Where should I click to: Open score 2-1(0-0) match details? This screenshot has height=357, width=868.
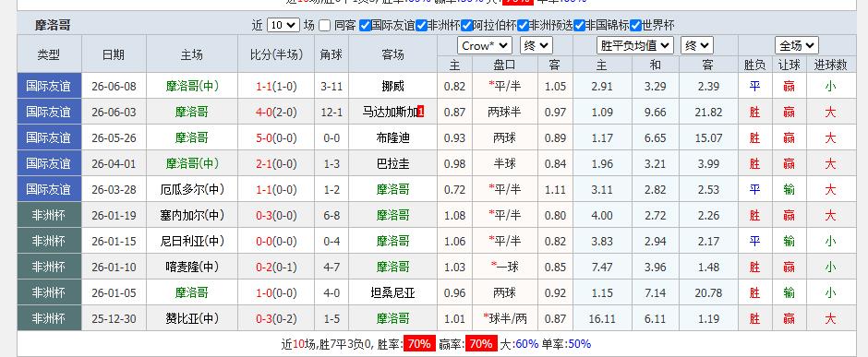click(276, 163)
